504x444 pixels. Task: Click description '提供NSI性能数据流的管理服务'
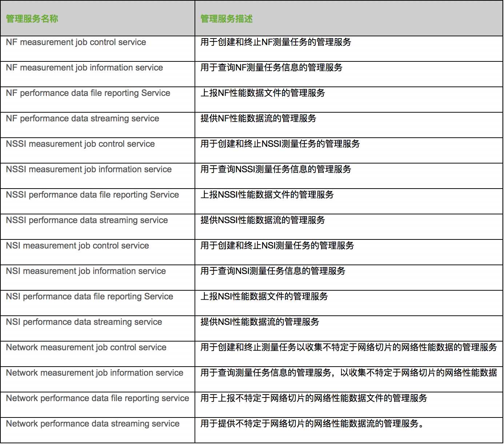(260, 322)
